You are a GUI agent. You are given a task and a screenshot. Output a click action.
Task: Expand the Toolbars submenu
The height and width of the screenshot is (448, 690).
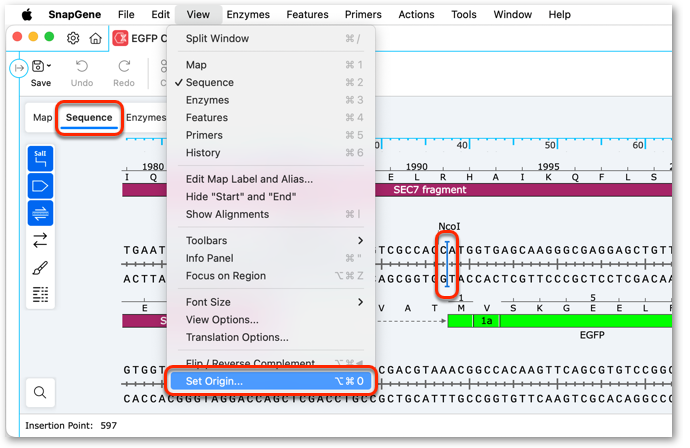click(271, 241)
